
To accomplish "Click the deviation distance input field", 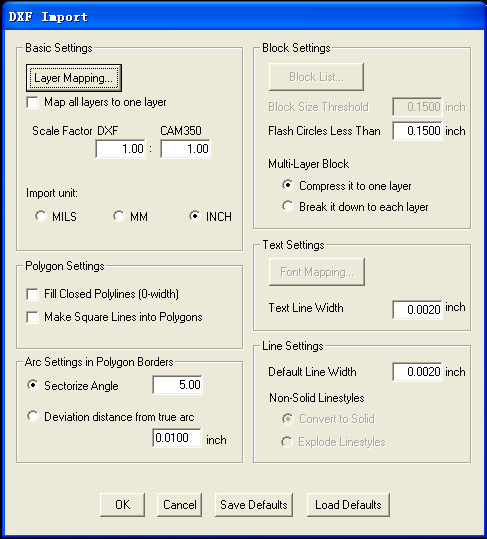I will [177, 438].
